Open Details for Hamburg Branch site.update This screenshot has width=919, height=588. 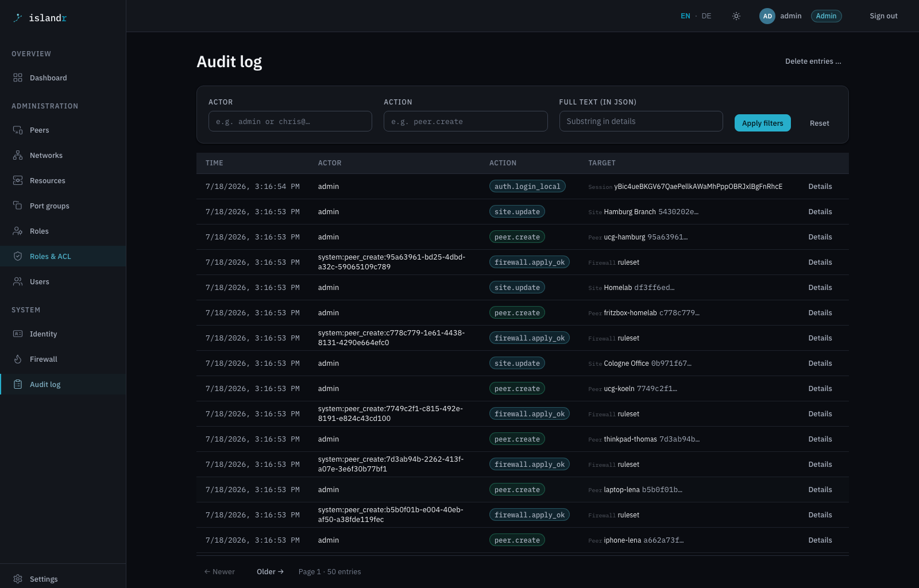click(820, 212)
